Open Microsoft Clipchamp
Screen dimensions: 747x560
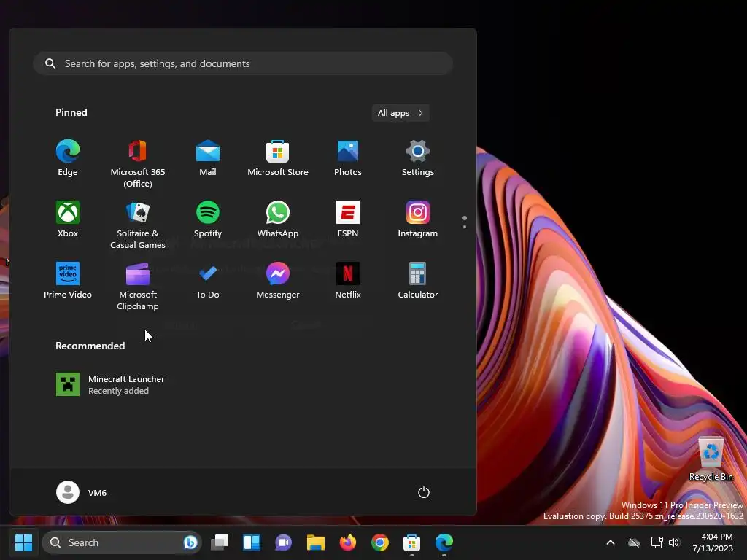pyautogui.click(x=138, y=287)
